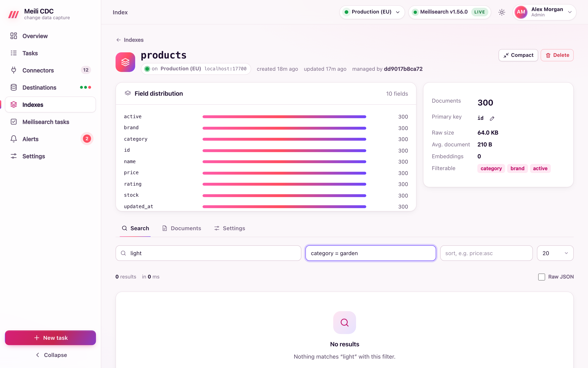588x368 pixels.
Task: Click the Field distribution layers icon
Action: [x=128, y=93]
